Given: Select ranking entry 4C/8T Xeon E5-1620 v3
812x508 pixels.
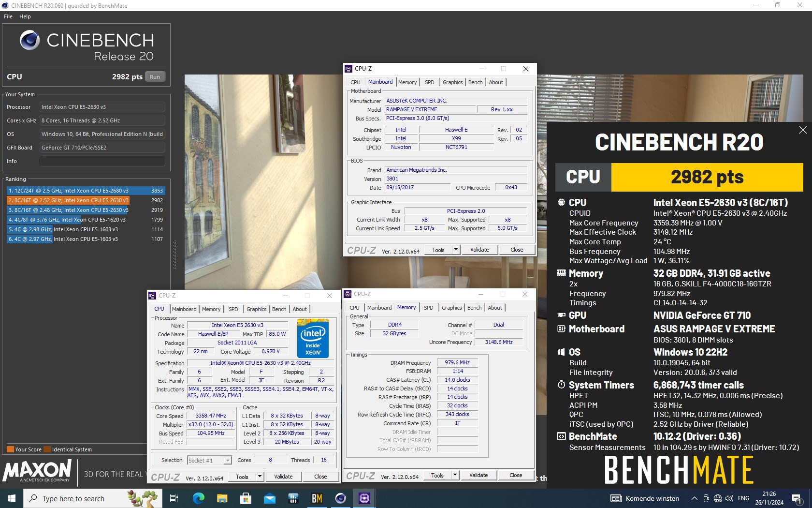Looking at the screenshot, I should click(x=86, y=220).
